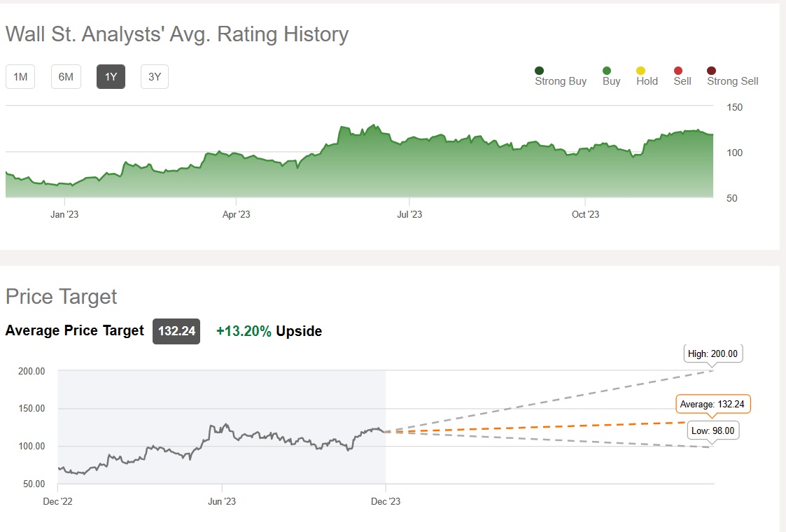Click the yellow Hold legend dot
Image resolution: width=786 pixels, height=532 pixels.
coord(640,71)
